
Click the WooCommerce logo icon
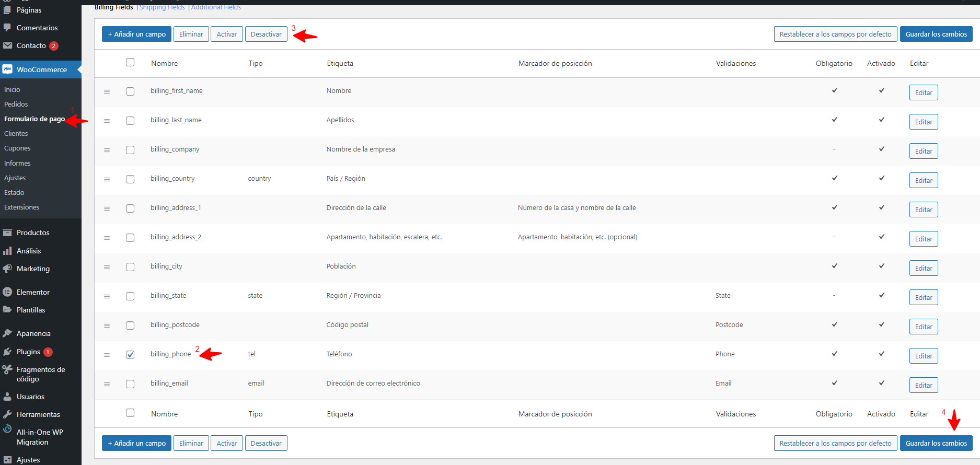[x=7, y=69]
